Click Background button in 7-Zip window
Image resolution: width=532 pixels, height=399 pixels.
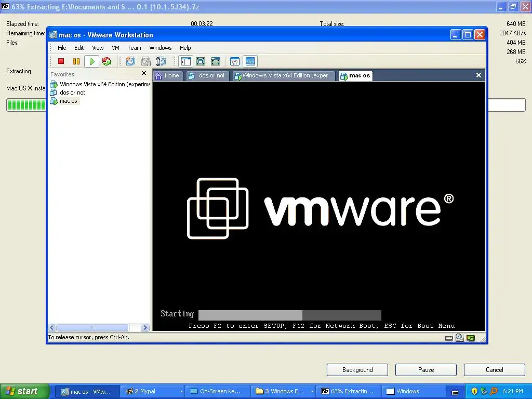(357, 370)
